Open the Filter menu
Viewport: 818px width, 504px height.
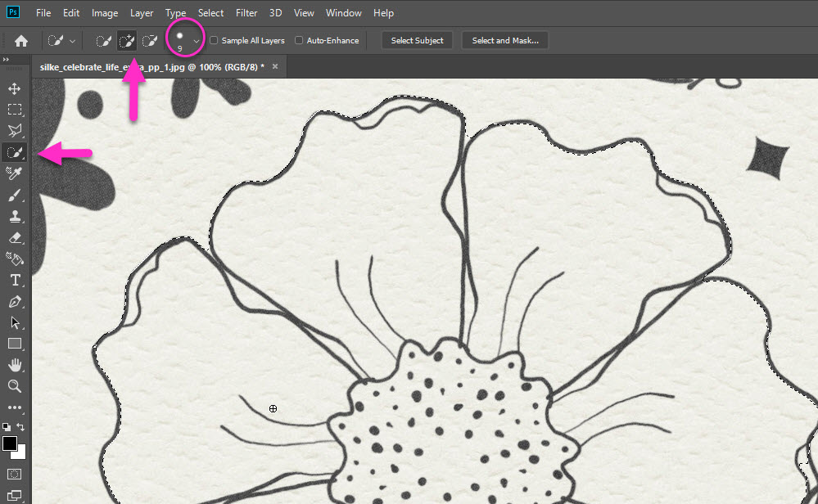(x=246, y=13)
